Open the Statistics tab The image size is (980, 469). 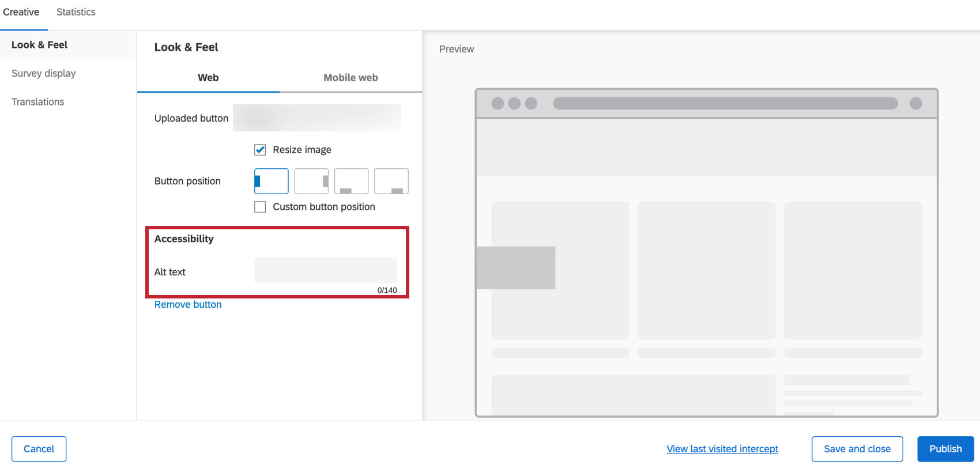click(x=76, y=12)
